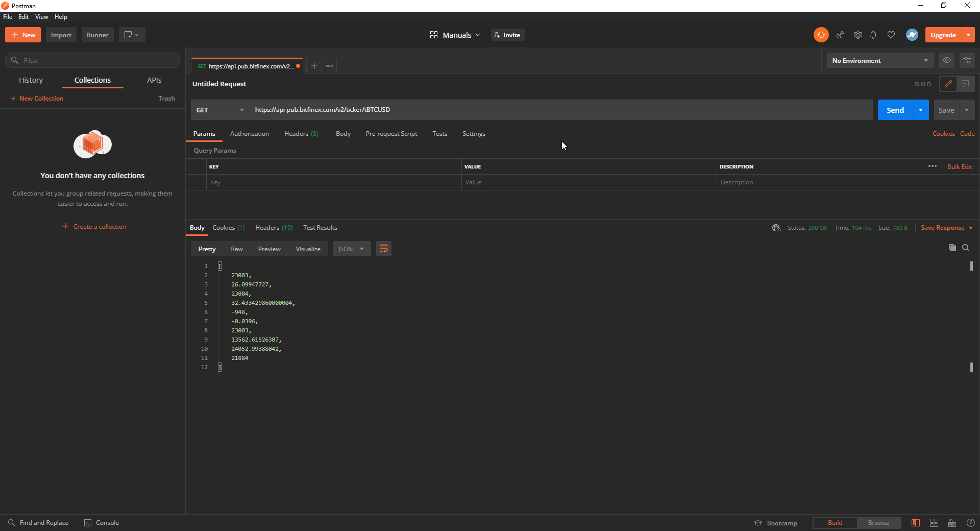Open the No Environment dropdown

[x=880, y=60]
